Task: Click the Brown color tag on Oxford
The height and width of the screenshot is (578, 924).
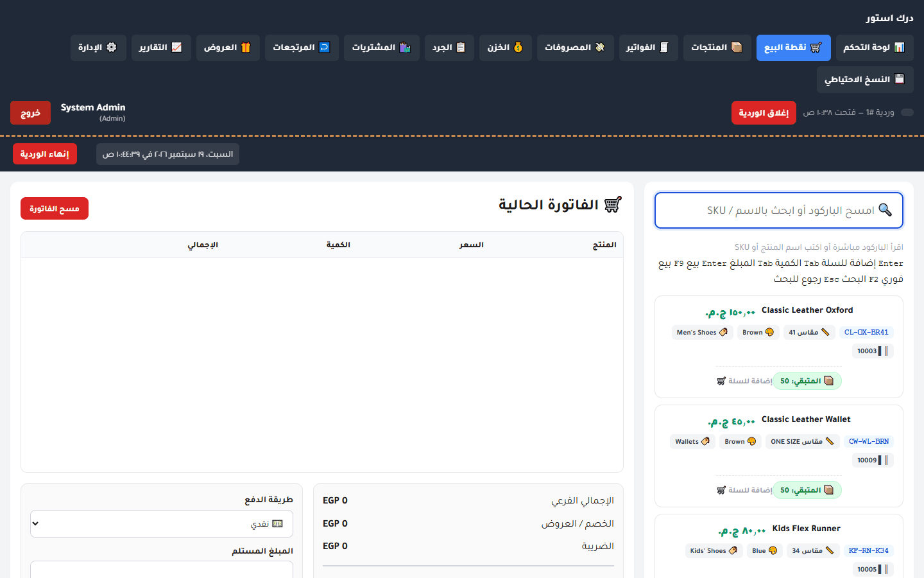Action: (x=758, y=332)
